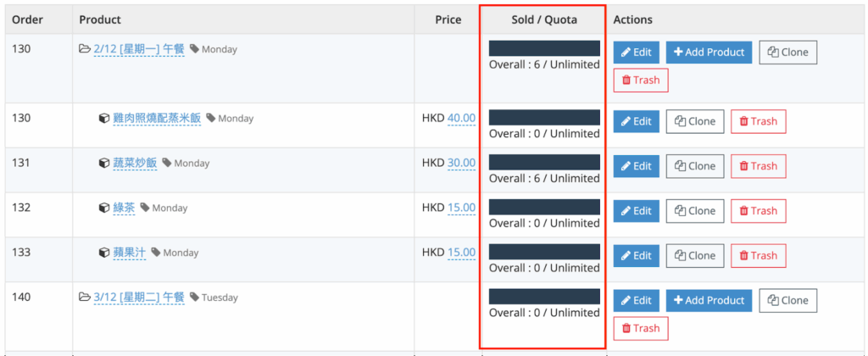This screenshot has width=868, height=356.
Task: Trash the 綠茶 product
Action: (758, 211)
